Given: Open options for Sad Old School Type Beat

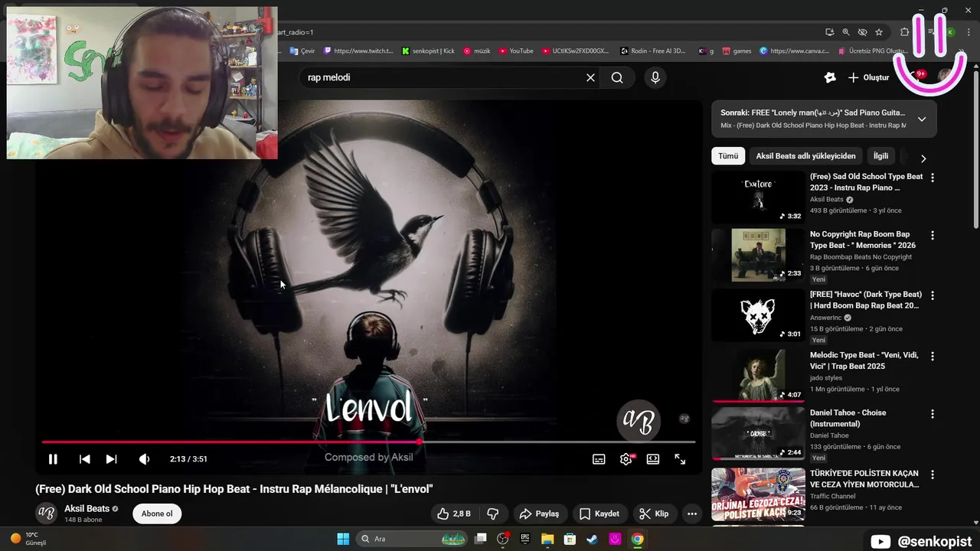Looking at the screenshot, I should tap(933, 178).
